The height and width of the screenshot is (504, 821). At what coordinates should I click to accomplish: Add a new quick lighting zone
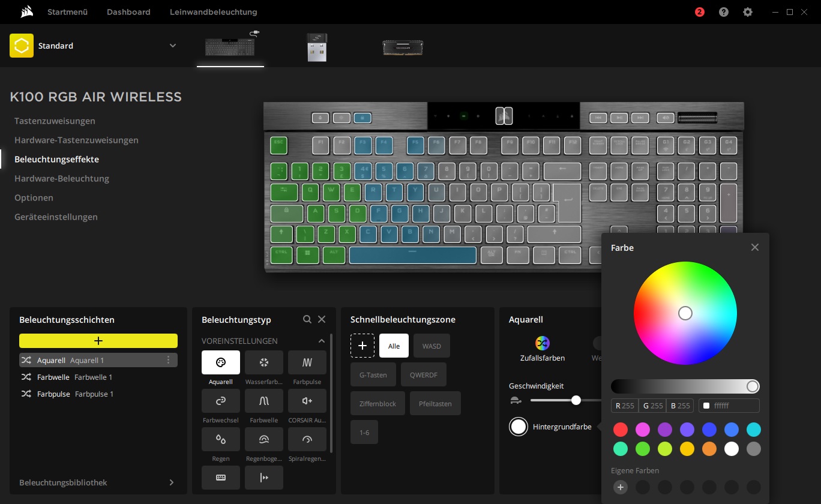(x=362, y=346)
